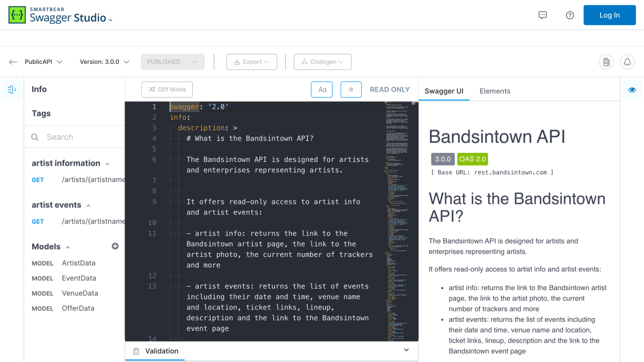Jump to the Info section
Viewport: 644px width, 362px height.
click(39, 89)
